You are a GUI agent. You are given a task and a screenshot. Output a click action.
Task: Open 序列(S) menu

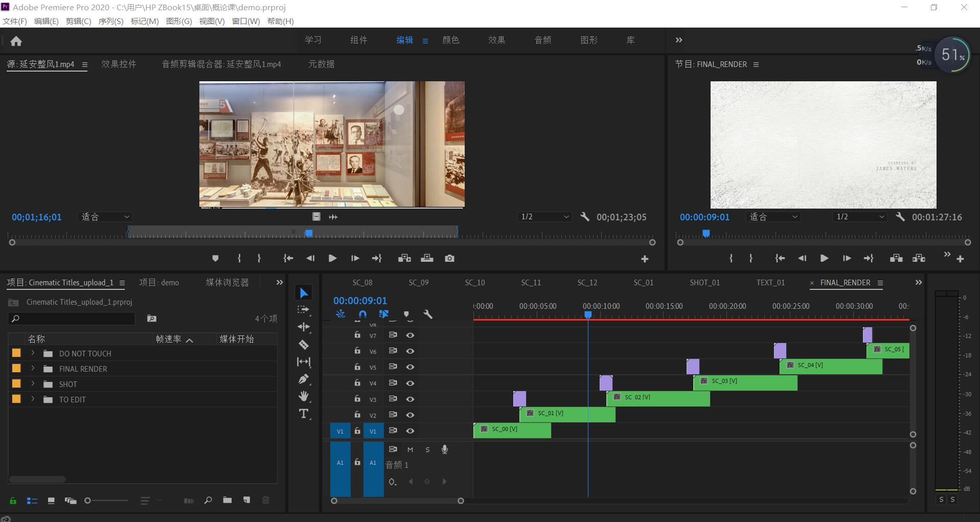coord(111,21)
